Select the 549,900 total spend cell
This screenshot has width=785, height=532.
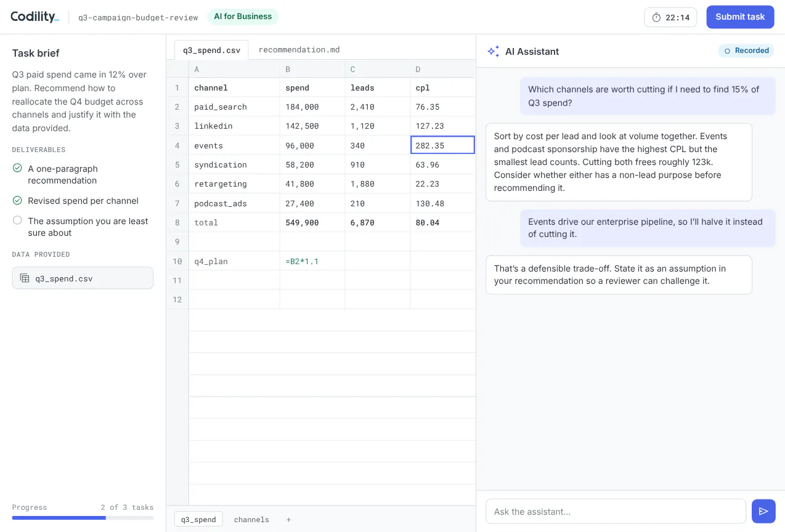pyautogui.click(x=312, y=222)
